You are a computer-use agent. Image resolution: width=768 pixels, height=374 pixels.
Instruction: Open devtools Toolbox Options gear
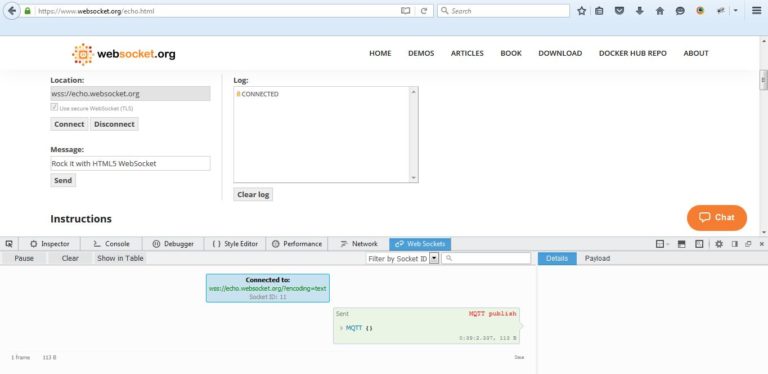719,244
